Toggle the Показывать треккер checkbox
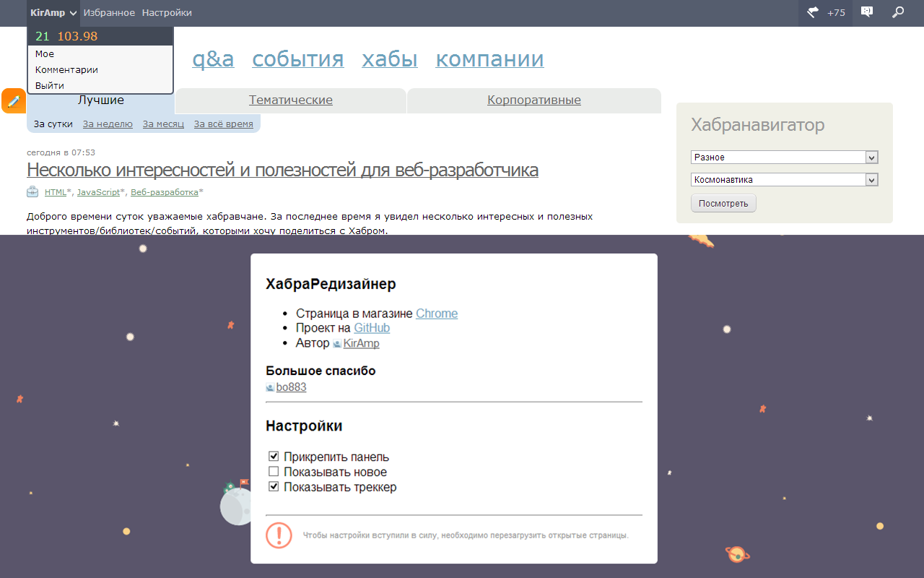 click(x=274, y=487)
